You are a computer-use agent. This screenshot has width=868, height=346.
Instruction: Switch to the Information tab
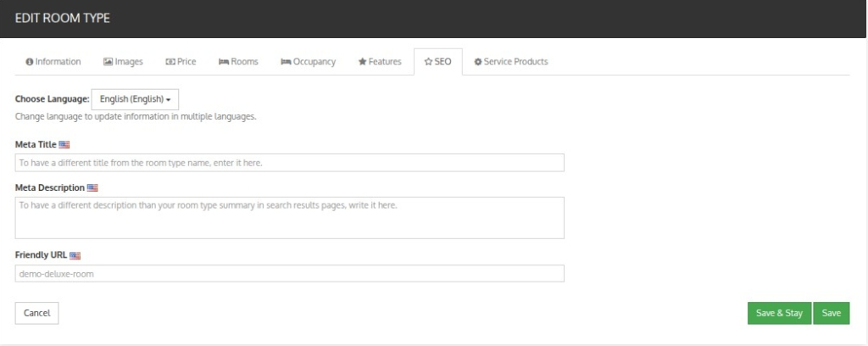tap(53, 62)
